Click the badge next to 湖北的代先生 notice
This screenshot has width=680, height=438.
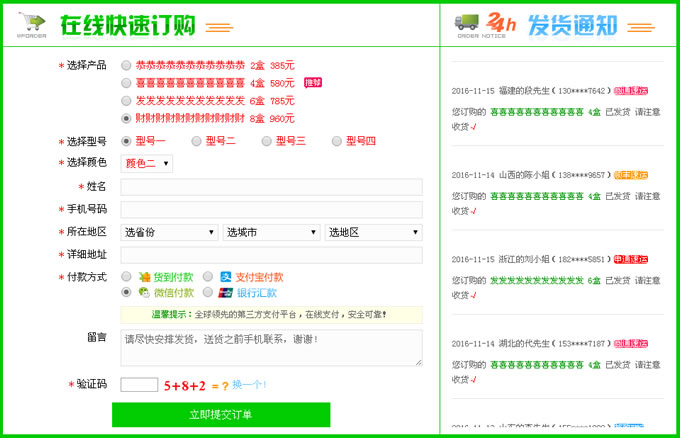pyautogui.click(x=631, y=343)
